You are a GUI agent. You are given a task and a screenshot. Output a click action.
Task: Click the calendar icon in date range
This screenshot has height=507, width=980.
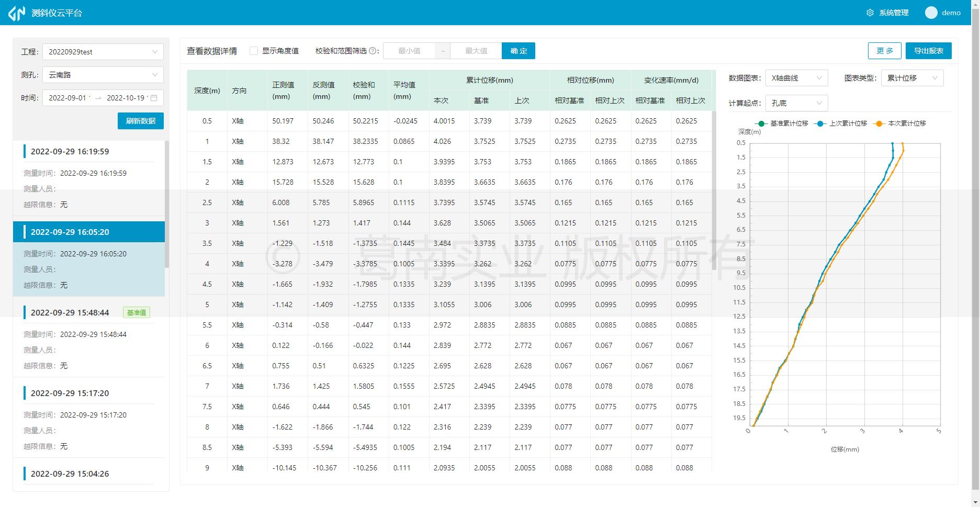(x=154, y=98)
